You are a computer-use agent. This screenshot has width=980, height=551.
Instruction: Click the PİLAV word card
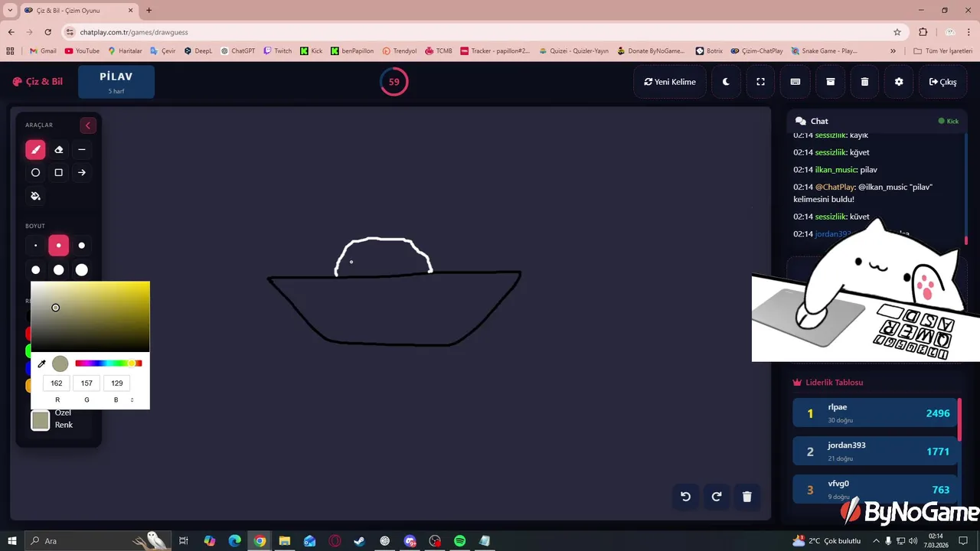tap(116, 82)
